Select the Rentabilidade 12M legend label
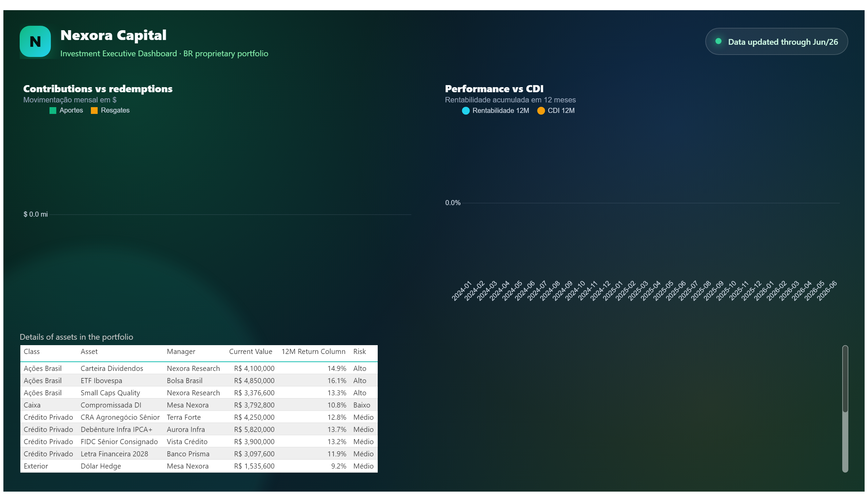 tap(500, 111)
